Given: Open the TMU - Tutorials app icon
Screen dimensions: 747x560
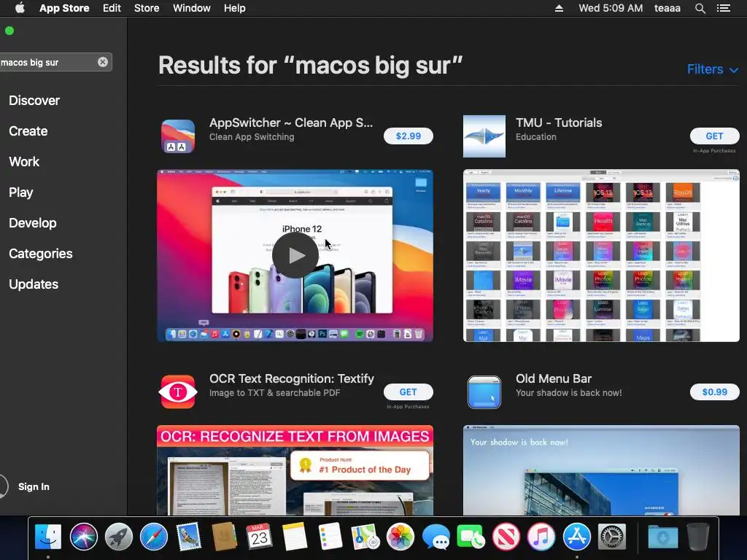Looking at the screenshot, I should pyautogui.click(x=484, y=136).
